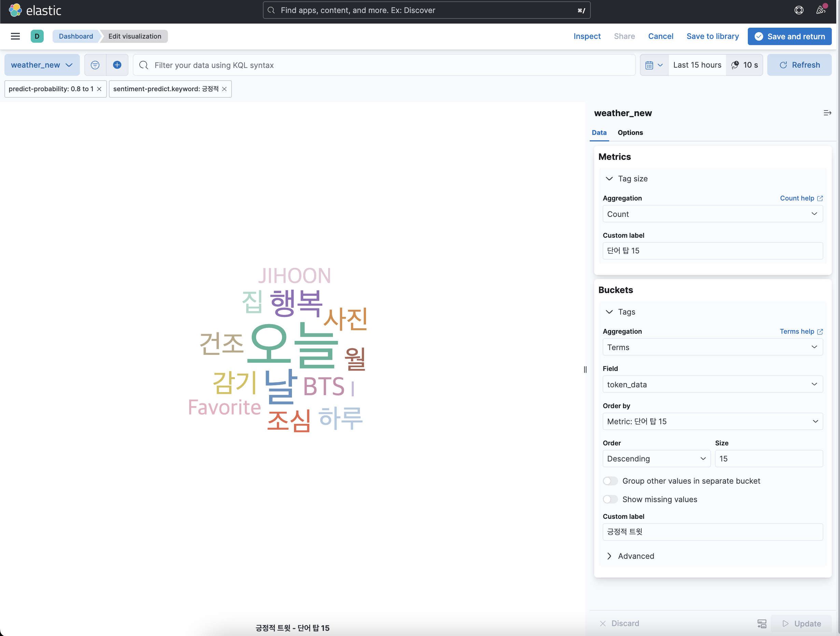The image size is (840, 636).
Task: Open the help menu icon
Action: tap(799, 10)
